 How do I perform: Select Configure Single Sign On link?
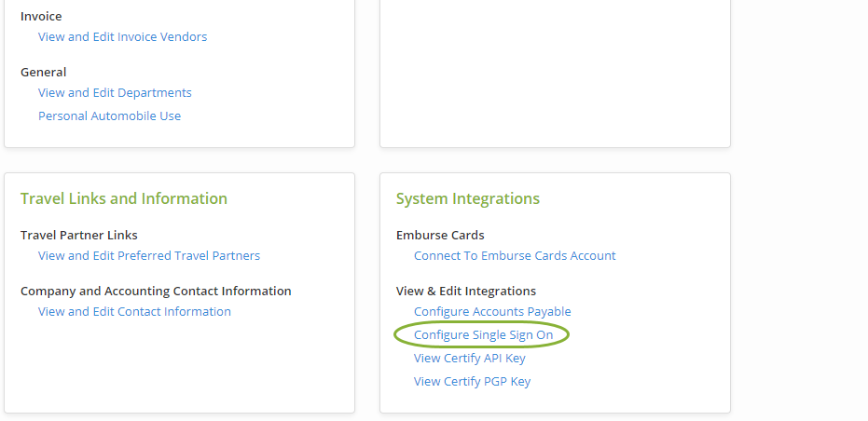(483, 335)
